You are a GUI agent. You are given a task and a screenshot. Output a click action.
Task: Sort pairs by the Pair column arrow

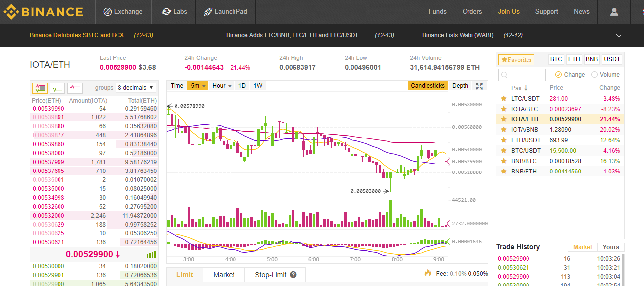pyautogui.click(x=526, y=88)
